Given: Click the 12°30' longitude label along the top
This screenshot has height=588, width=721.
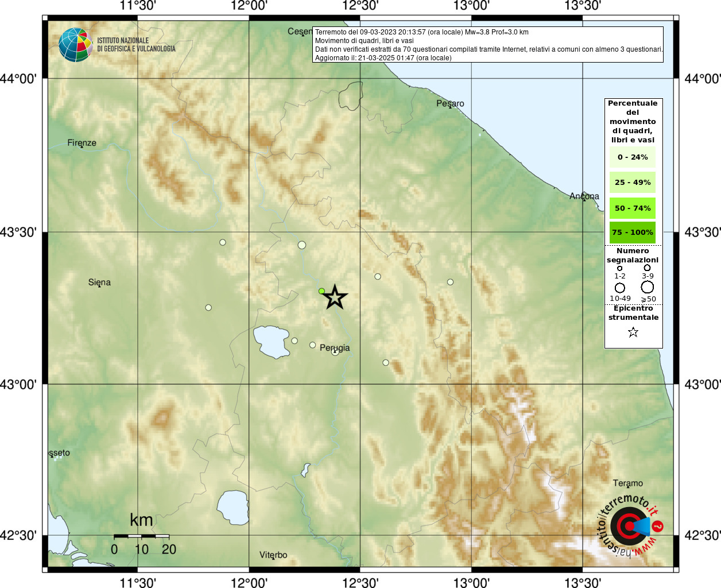Looking at the screenshot, I should 360,6.
